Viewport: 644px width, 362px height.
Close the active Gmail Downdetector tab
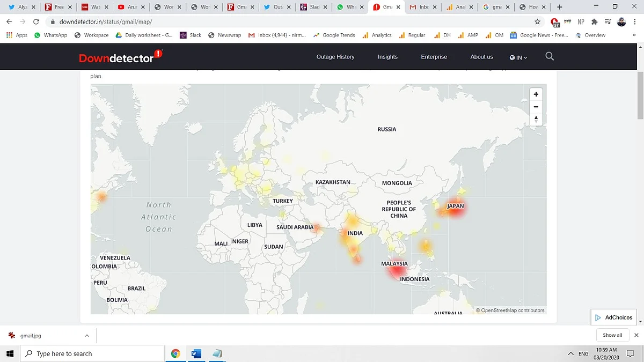pyautogui.click(x=398, y=7)
